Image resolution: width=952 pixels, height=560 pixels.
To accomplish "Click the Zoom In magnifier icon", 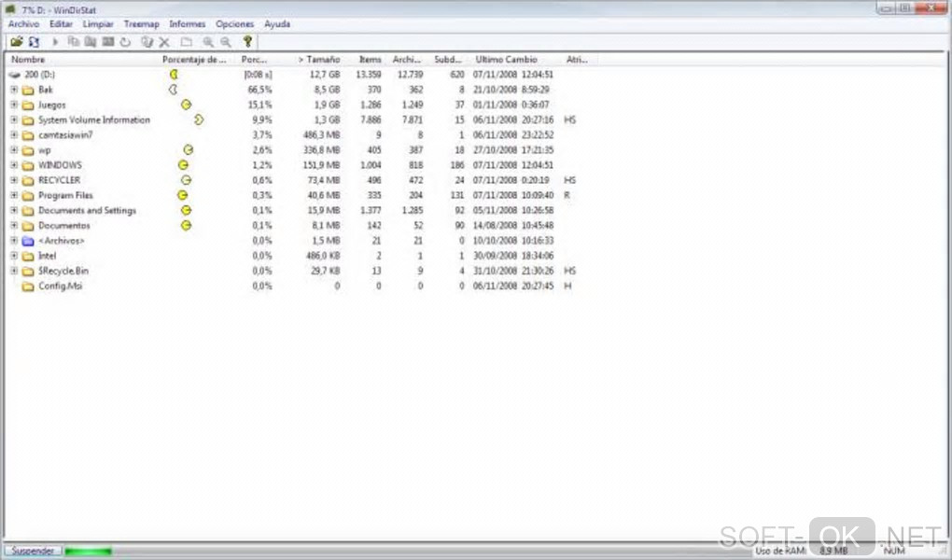I will tap(208, 42).
